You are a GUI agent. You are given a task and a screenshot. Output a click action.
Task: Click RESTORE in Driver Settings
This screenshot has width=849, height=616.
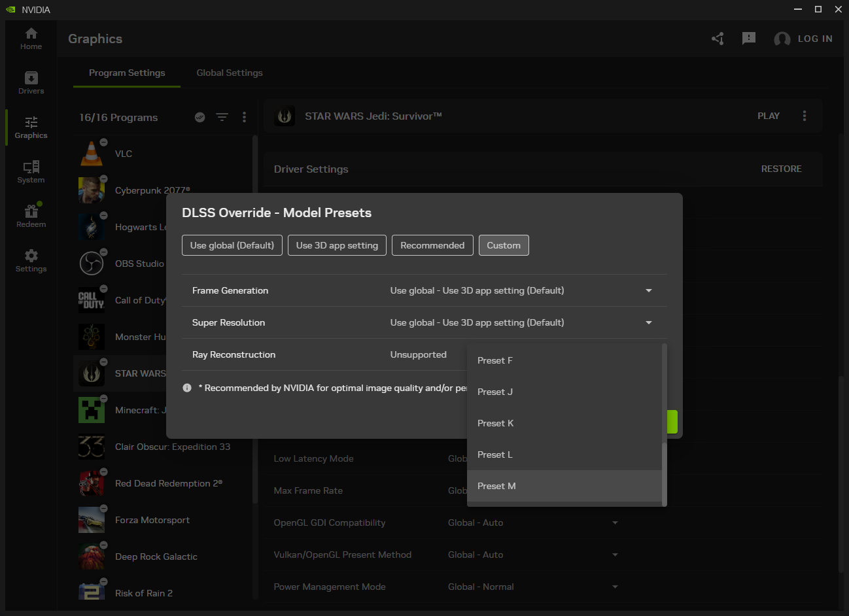(x=781, y=169)
